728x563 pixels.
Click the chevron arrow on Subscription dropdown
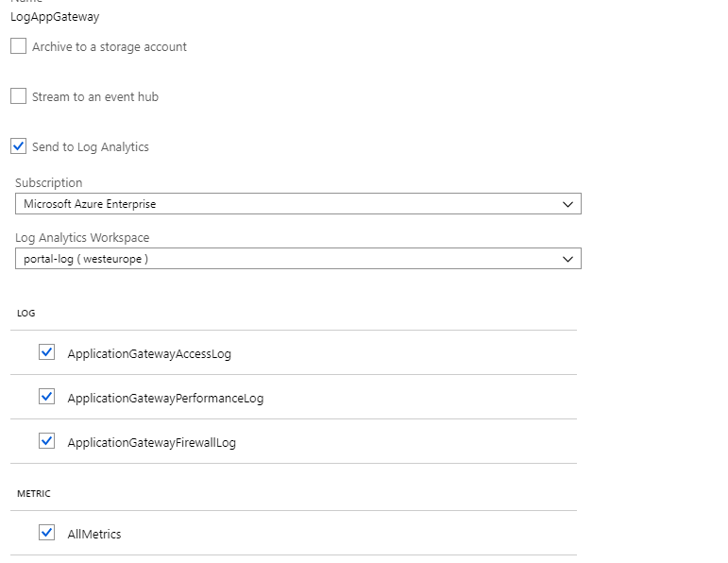click(567, 204)
